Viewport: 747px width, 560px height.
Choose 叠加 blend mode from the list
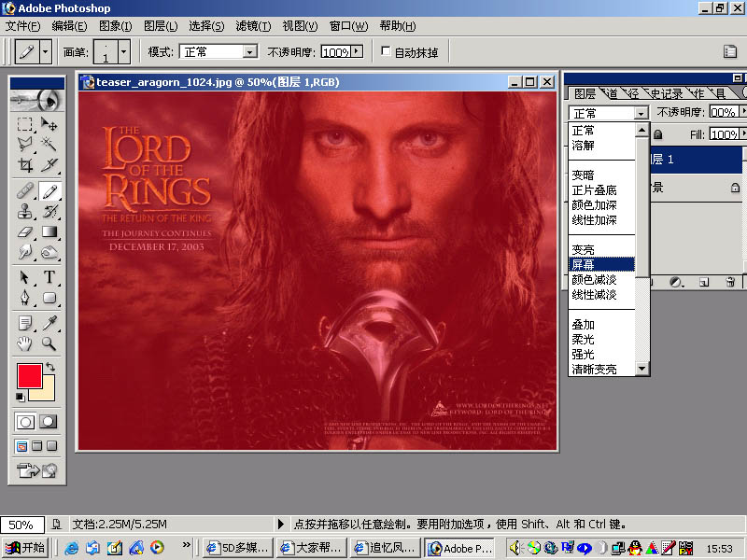click(602, 324)
